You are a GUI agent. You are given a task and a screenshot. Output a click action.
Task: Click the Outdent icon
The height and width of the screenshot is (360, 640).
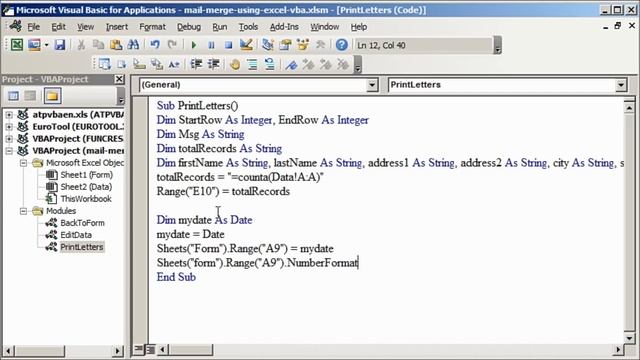[x=213, y=64]
